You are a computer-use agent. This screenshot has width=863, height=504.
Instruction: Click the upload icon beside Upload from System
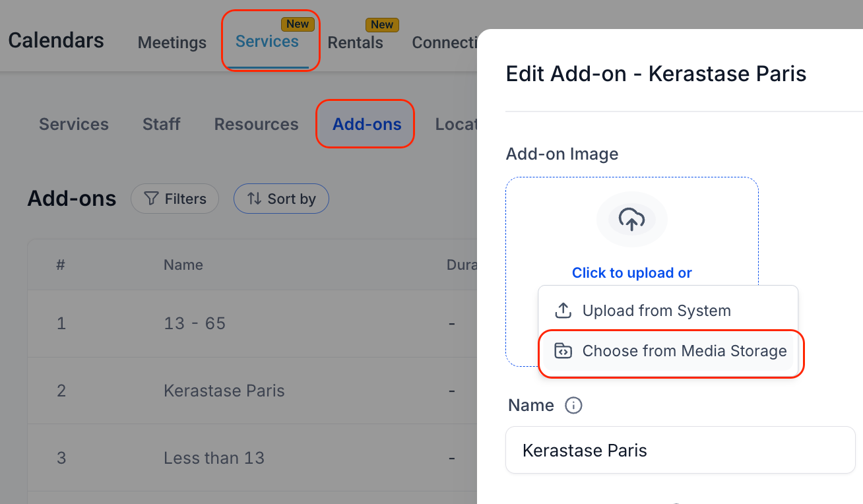pos(563,310)
